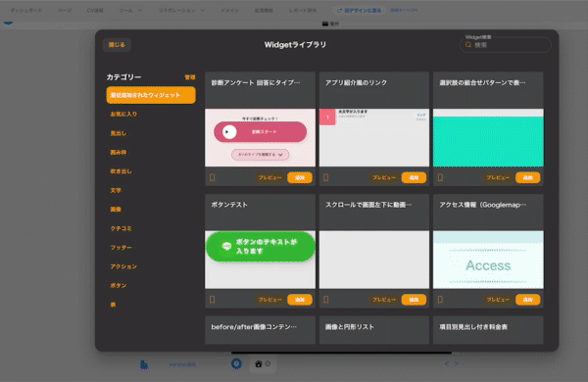Viewport: 588px width, 382px height.
Task: Select the アクション category
Action: [x=123, y=266]
